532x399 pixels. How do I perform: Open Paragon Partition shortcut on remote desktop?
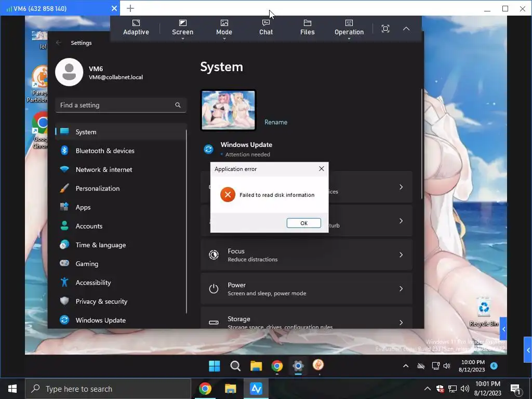[37, 84]
